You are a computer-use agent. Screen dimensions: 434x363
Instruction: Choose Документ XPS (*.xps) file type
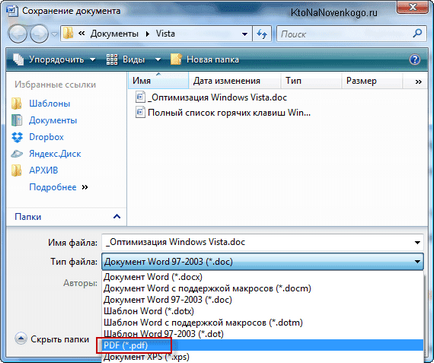pyautogui.click(x=263, y=356)
